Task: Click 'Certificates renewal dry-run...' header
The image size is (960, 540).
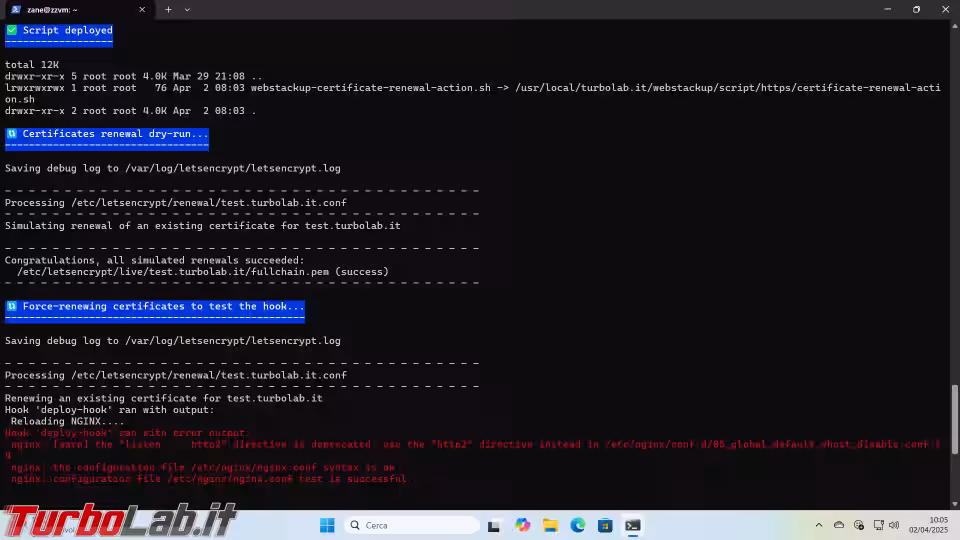Action: (x=115, y=133)
